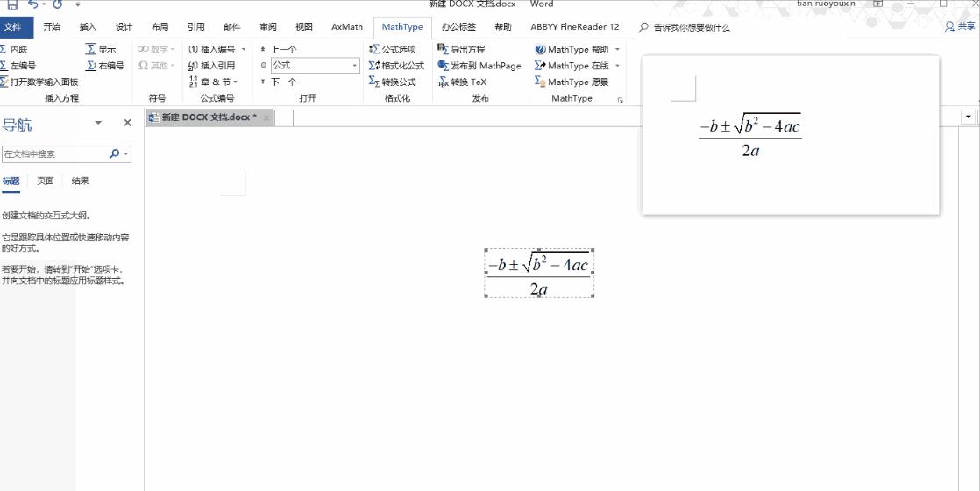Insert an inline (内联) MathType equation
This screenshot has width=980, height=491.
pos(14,49)
